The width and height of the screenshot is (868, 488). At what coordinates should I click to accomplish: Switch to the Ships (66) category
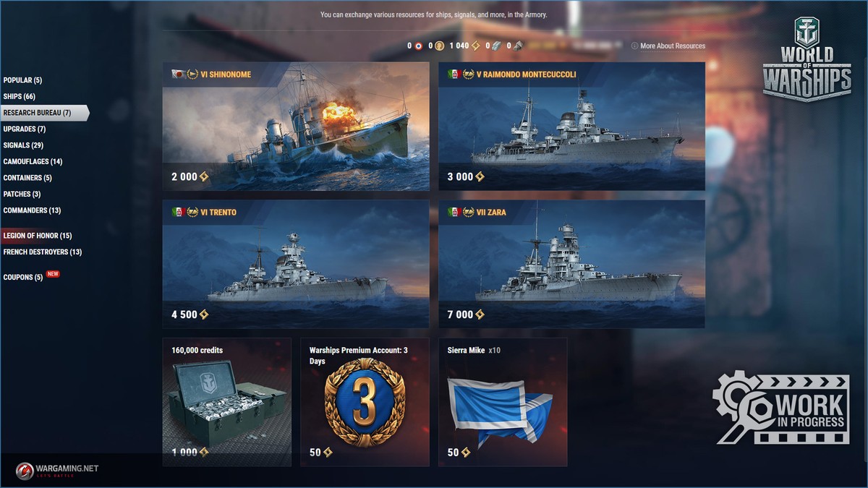coord(20,96)
